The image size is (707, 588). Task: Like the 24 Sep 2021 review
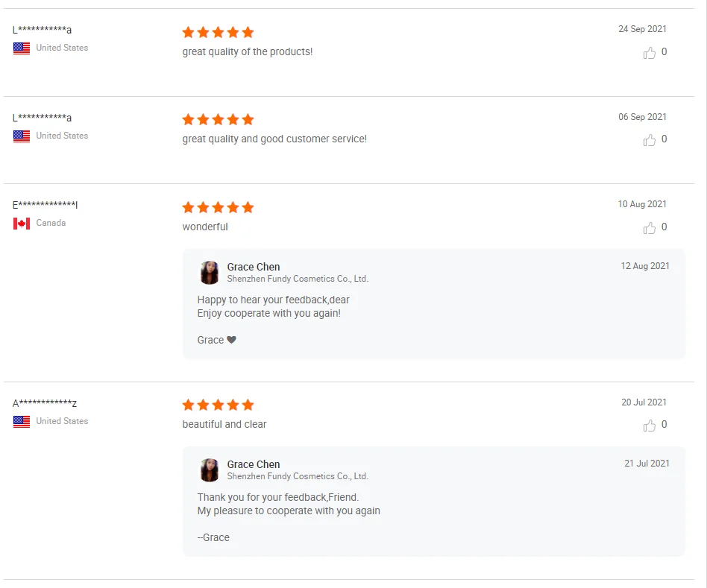[x=650, y=52]
